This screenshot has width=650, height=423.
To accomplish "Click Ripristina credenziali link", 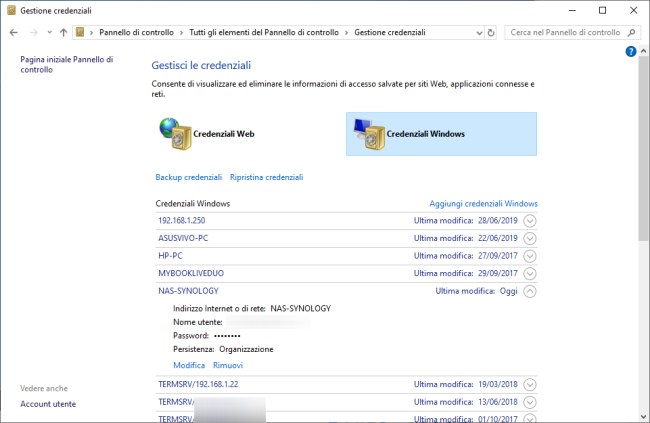I will coord(265,177).
